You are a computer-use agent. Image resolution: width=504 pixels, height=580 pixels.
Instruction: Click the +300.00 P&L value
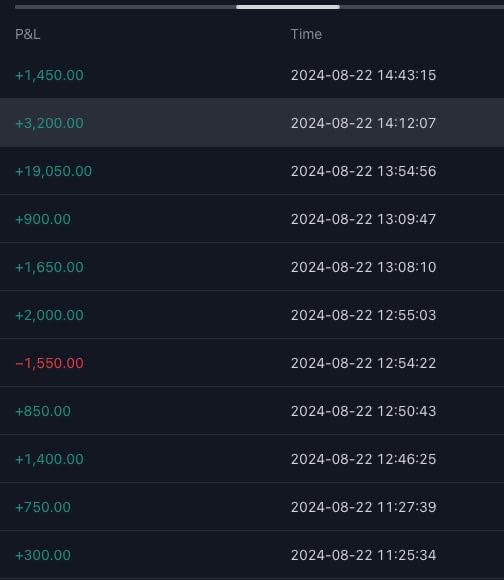pyautogui.click(x=43, y=555)
